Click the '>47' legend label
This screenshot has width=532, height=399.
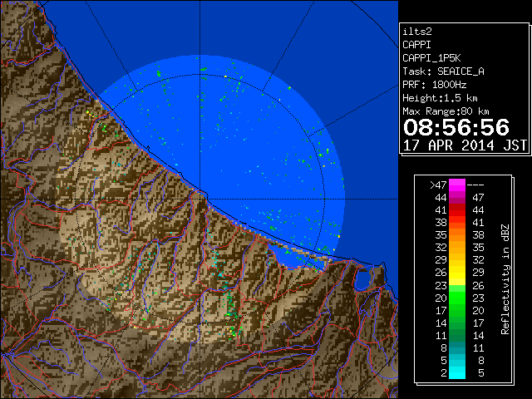coord(438,185)
